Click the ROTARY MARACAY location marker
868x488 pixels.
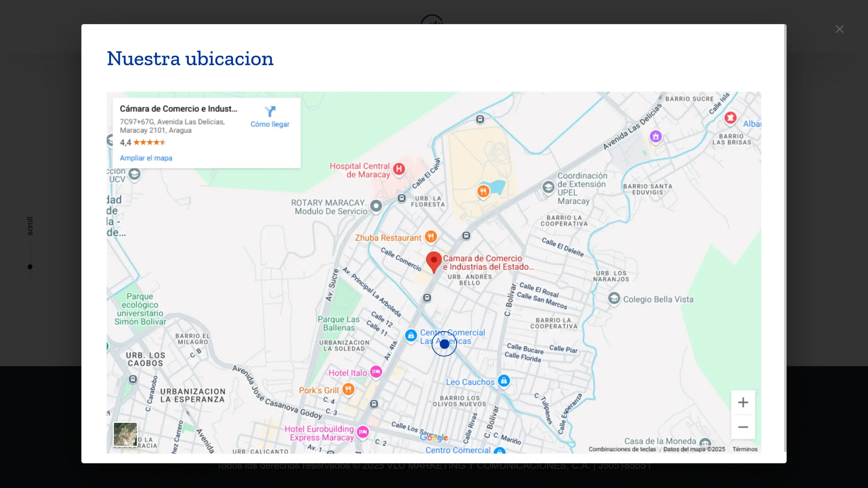[x=376, y=206]
